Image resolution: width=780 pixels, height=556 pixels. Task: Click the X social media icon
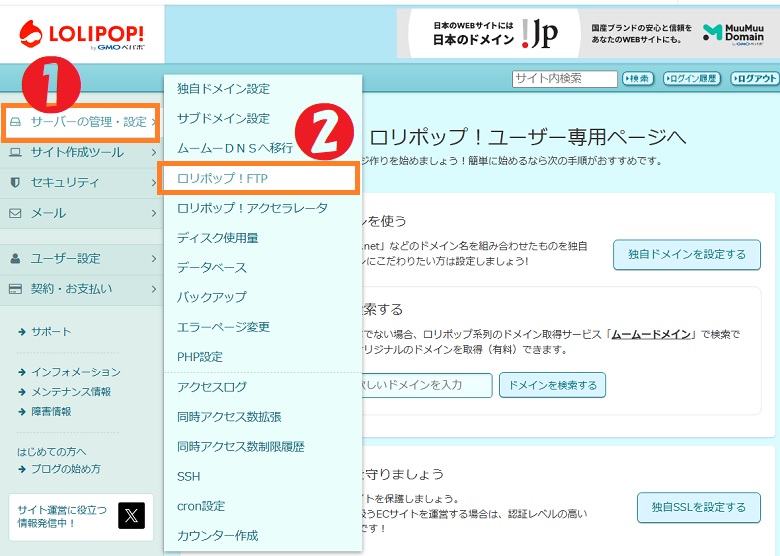pos(131,515)
